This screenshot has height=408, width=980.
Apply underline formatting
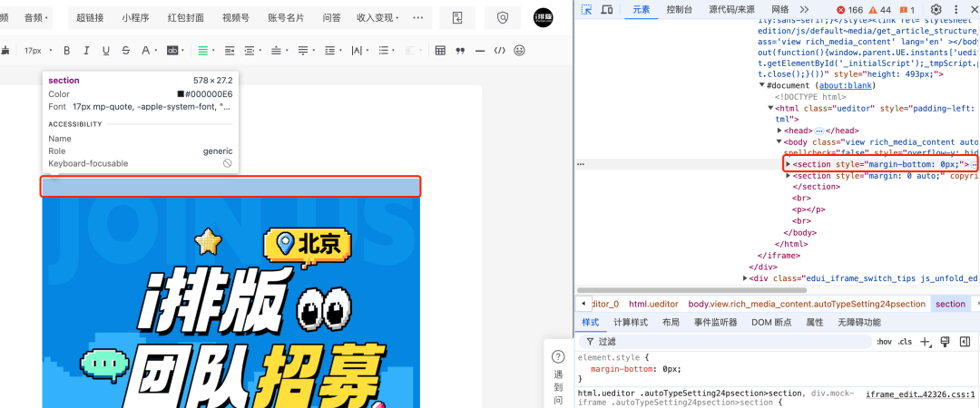pyautogui.click(x=105, y=51)
